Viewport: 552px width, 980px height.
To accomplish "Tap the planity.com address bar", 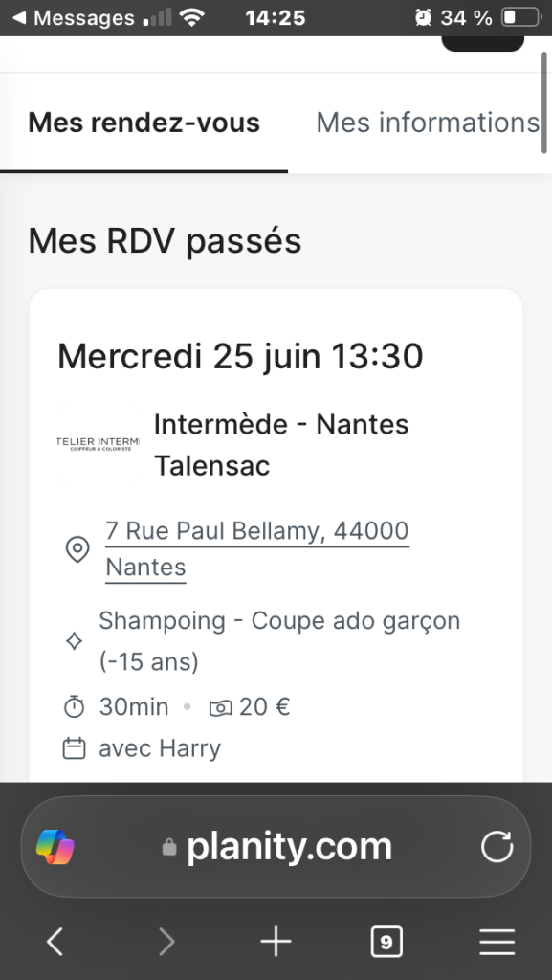I will pos(276,847).
